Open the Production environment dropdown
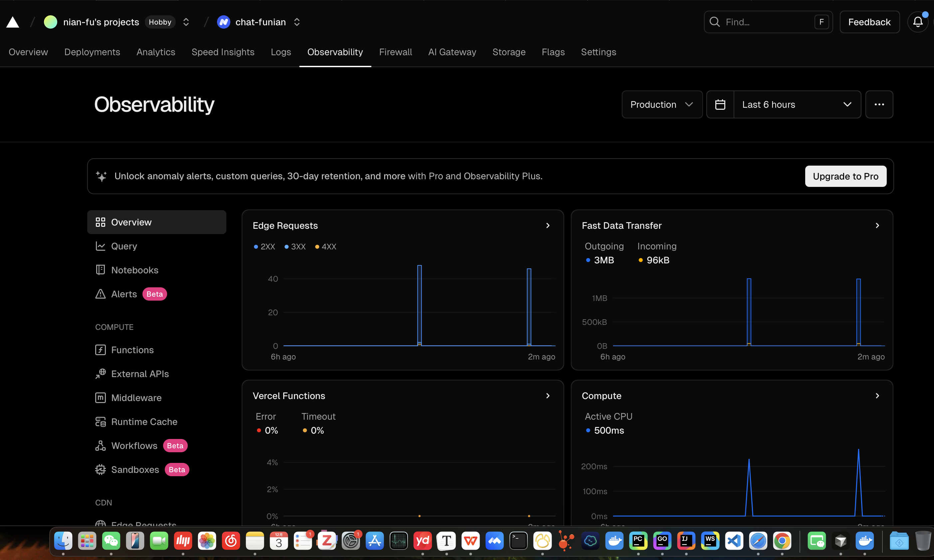Viewport: 934px width, 560px height. (662, 104)
